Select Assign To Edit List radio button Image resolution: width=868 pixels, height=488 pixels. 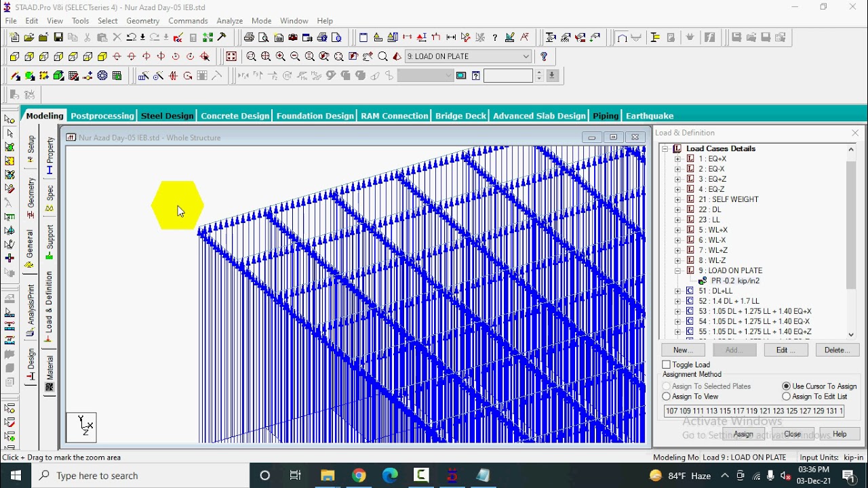point(787,396)
